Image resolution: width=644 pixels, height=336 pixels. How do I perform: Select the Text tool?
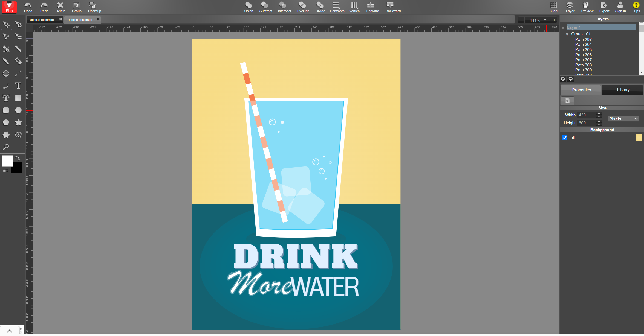tap(18, 86)
